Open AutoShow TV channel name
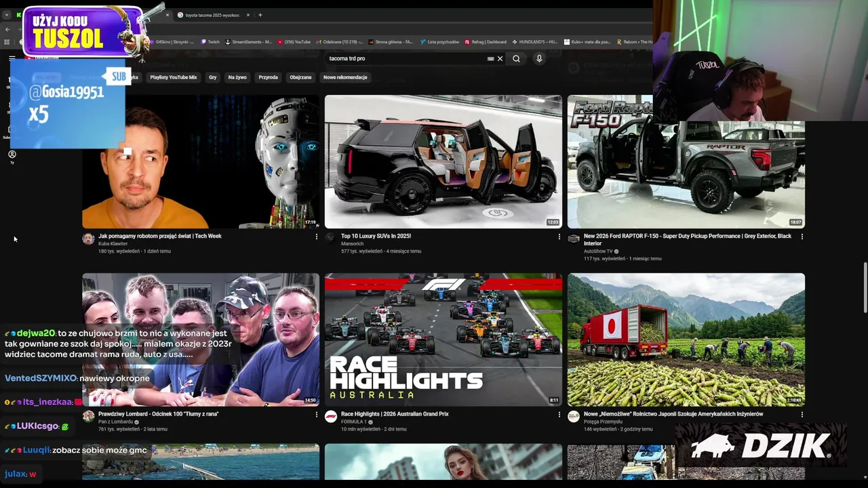 click(598, 251)
